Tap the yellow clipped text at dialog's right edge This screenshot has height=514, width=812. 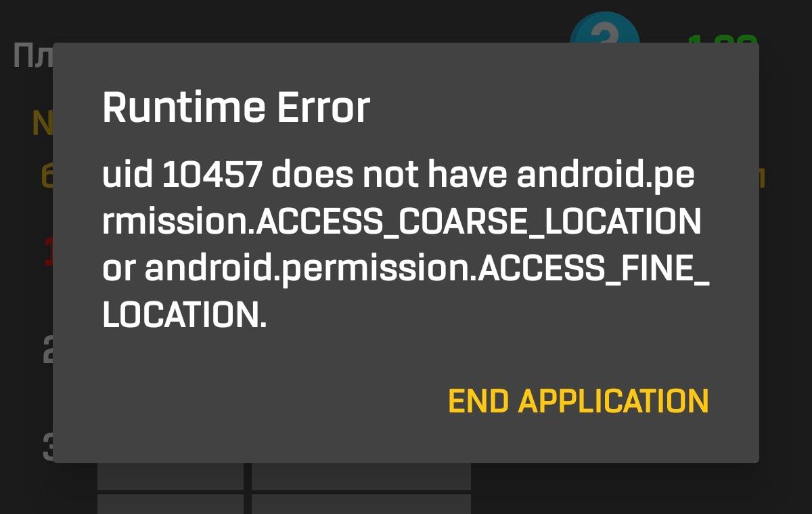click(762, 177)
